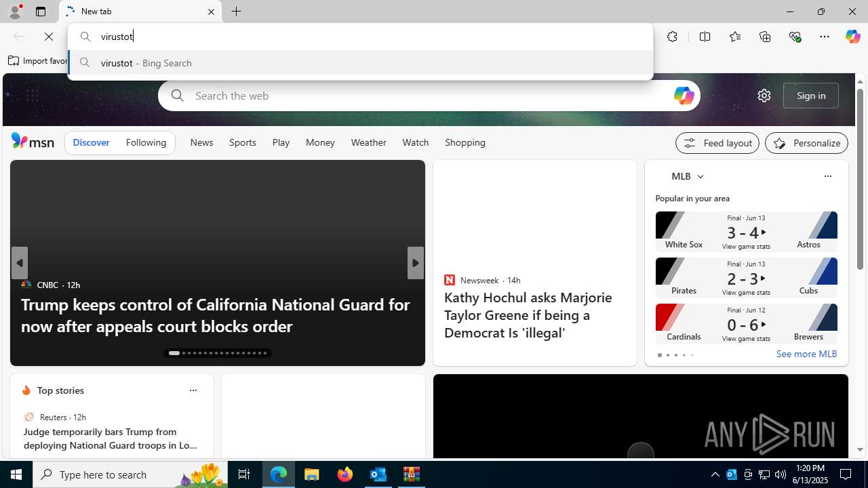868x488 pixels.
Task: Open the Money menu item
Action: [320, 142]
